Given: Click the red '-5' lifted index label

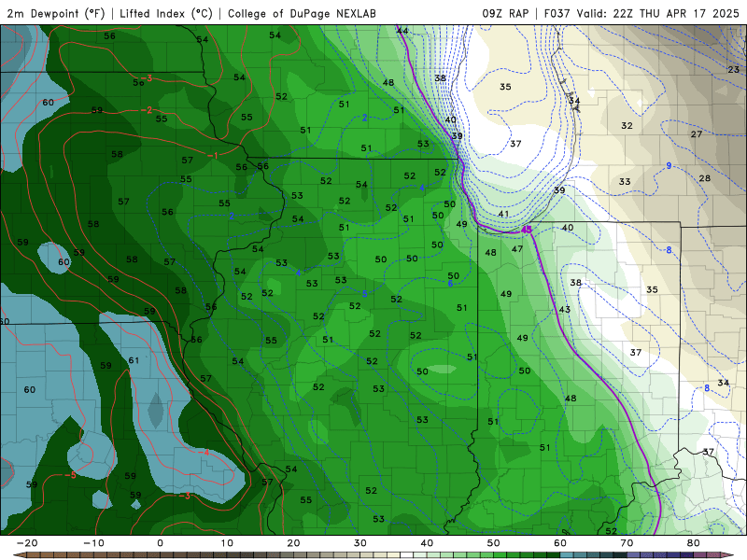Looking at the screenshot, I should [70, 475].
